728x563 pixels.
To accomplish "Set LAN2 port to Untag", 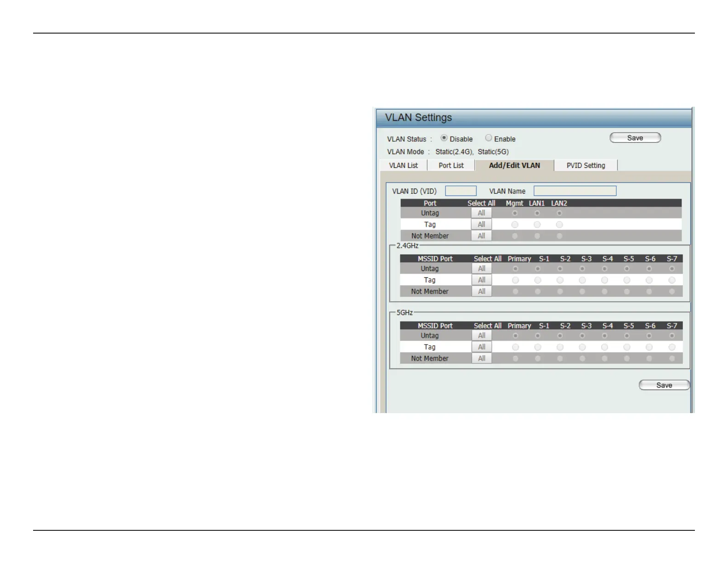I will click(x=559, y=213).
